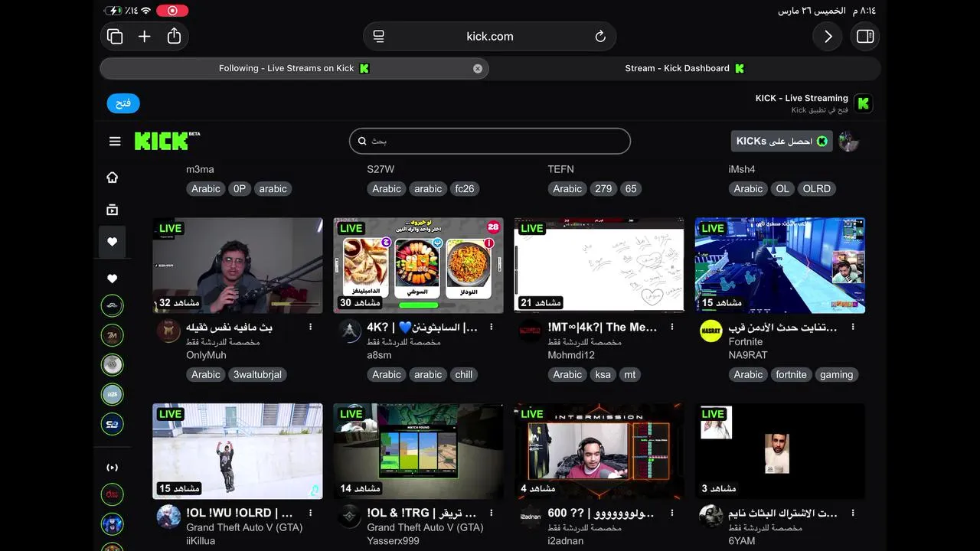The height and width of the screenshot is (551, 980).
Task: Open OnlyMuh live stream thumbnail
Action: (237, 265)
